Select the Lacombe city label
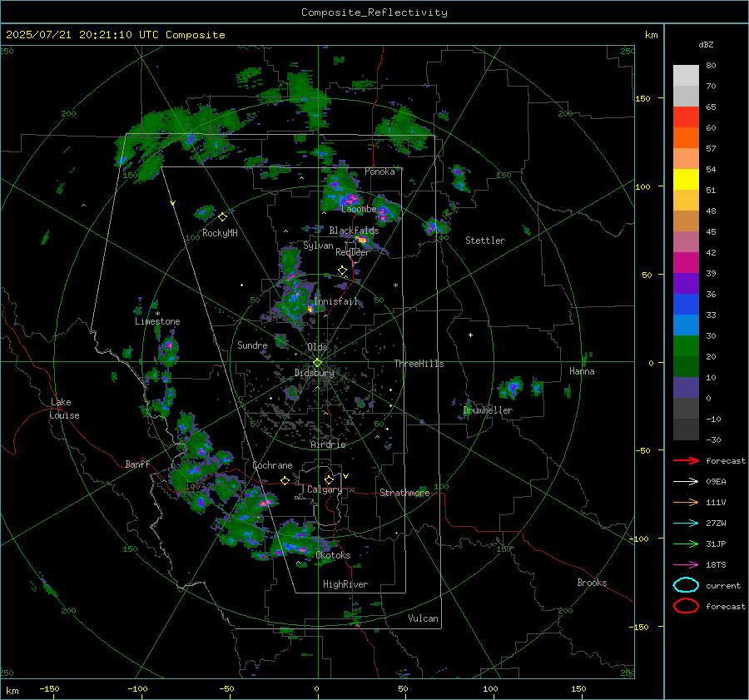The image size is (749, 700). coord(359,209)
